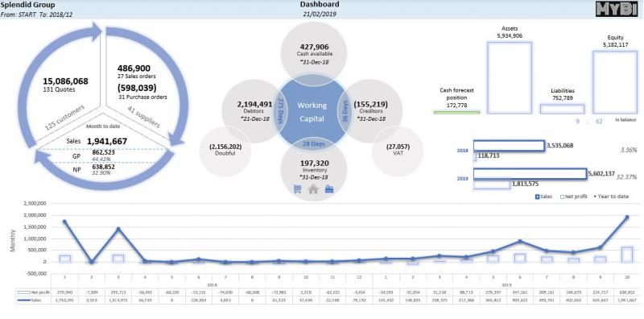The height and width of the screenshot is (319, 644).
Task: Click the Equity 5,182,117 label
Action: point(615,41)
